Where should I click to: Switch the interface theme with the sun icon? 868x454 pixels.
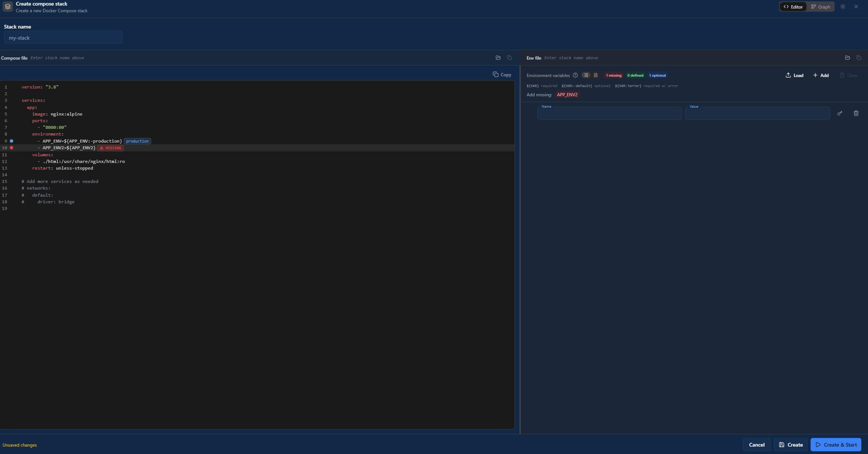pos(842,6)
